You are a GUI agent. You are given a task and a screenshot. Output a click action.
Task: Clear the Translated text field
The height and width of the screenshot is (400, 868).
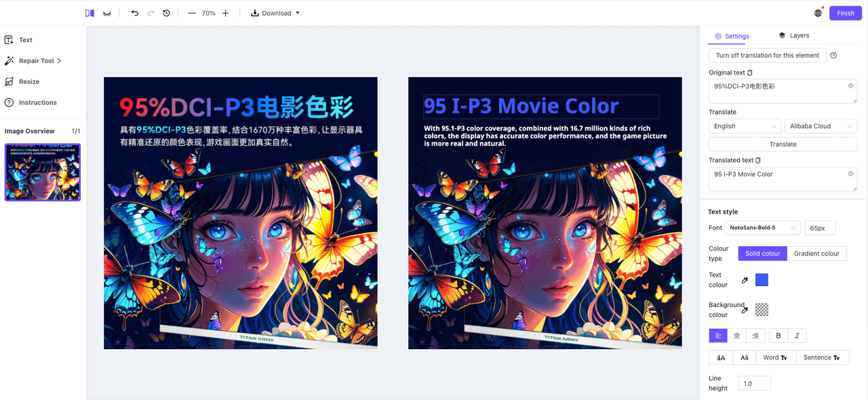coord(850,174)
